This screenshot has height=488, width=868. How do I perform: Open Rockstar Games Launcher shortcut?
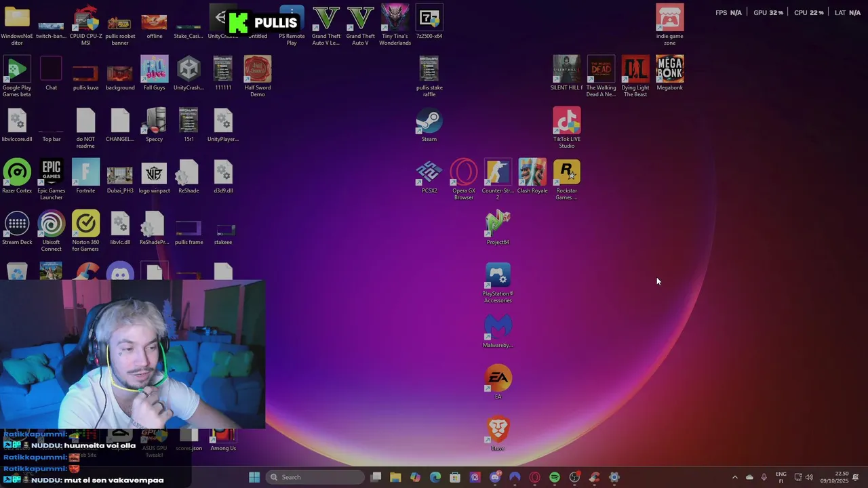566,179
